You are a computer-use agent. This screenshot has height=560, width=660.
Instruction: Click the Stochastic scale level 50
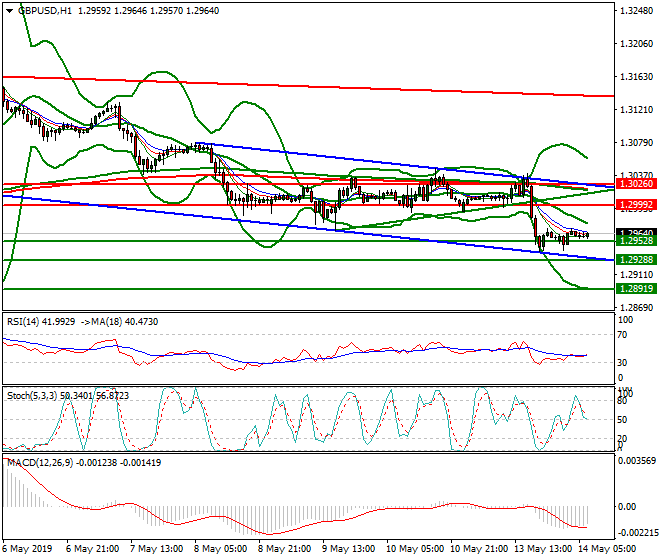(622, 420)
